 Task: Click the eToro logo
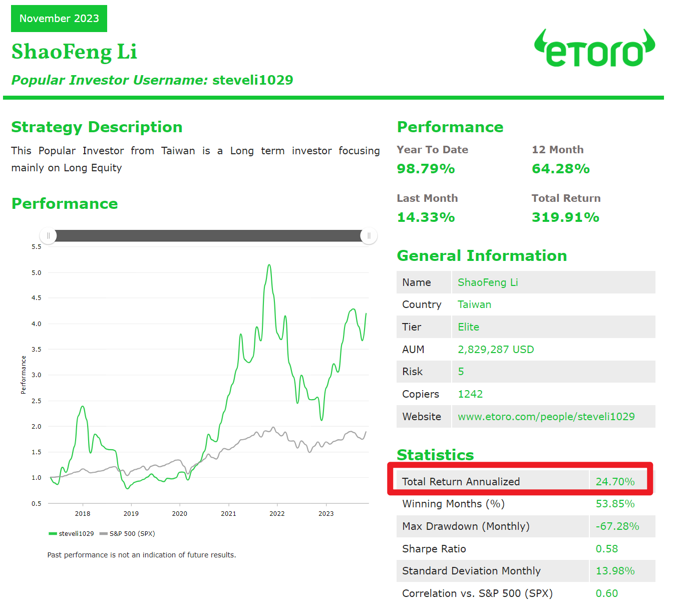[594, 49]
